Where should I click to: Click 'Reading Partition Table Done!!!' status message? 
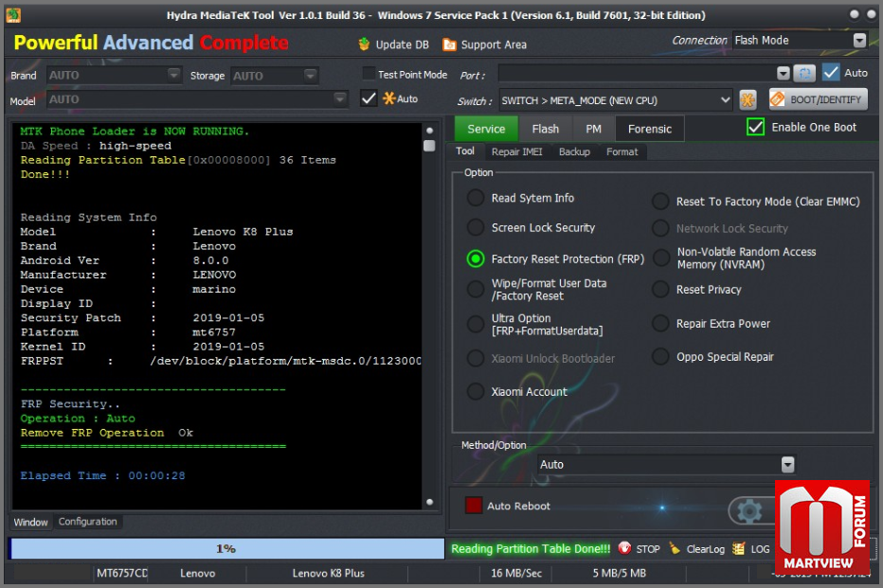click(531, 548)
